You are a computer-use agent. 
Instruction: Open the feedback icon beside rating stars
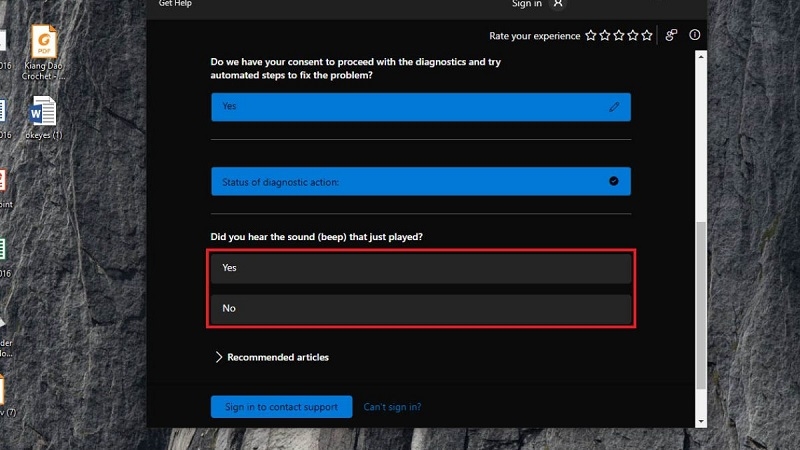click(672, 36)
